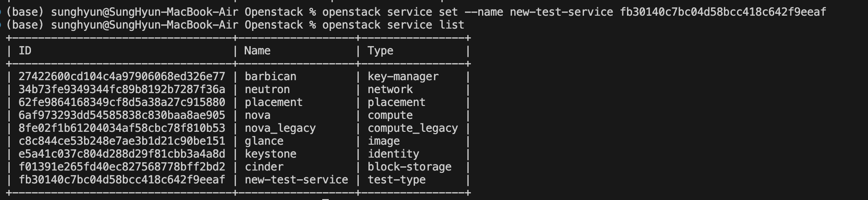
Task: Click the cinder service name
Action: tap(264, 167)
